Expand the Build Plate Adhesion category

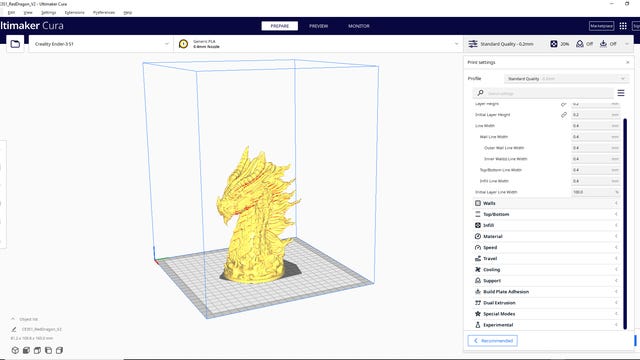pos(547,291)
